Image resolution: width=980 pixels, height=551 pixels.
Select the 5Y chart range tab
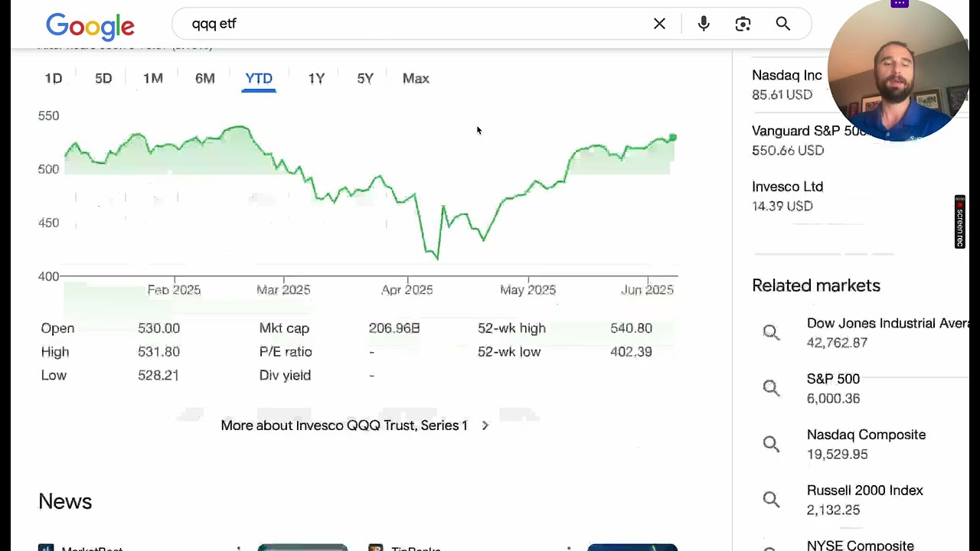click(x=365, y=78)
